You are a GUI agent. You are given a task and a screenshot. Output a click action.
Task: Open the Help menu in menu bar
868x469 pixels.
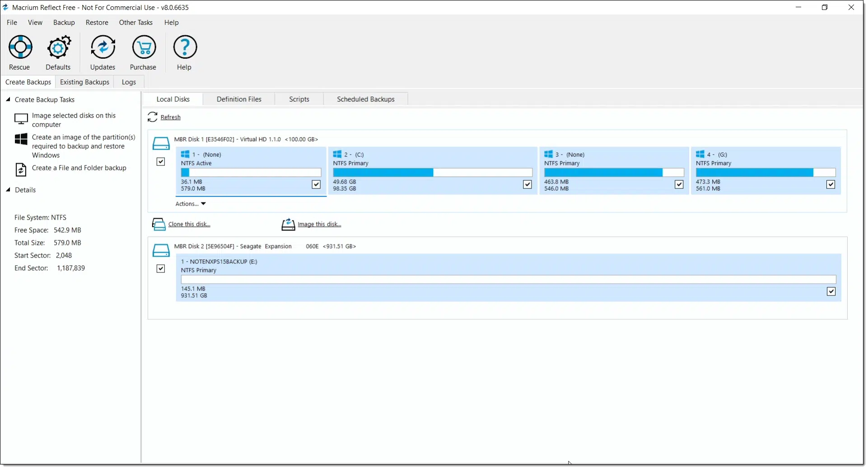click(x=172, y=23)
